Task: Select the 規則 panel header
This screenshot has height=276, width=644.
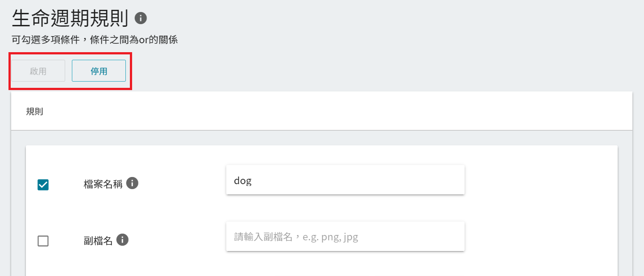Action: pos(321,111)
